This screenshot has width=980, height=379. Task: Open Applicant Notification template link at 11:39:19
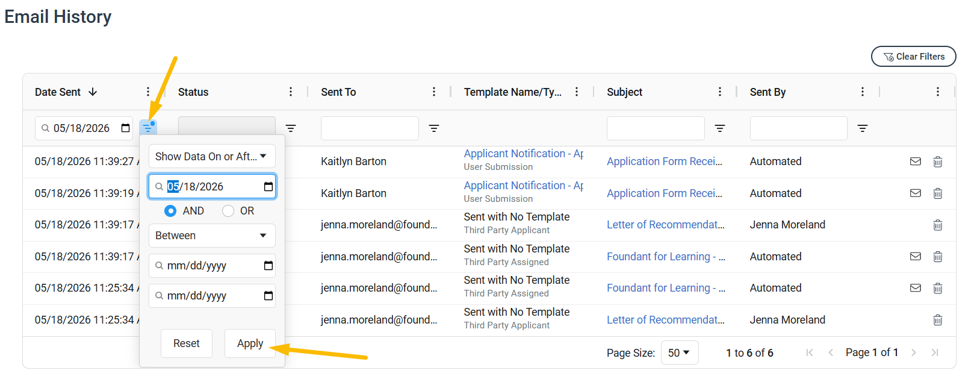point(524,186)
